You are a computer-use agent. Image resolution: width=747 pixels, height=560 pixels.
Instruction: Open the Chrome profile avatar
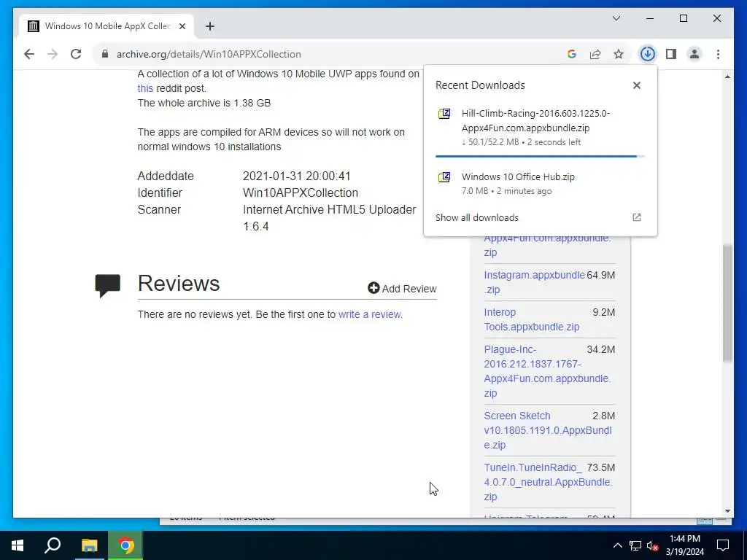coord(694,54)
